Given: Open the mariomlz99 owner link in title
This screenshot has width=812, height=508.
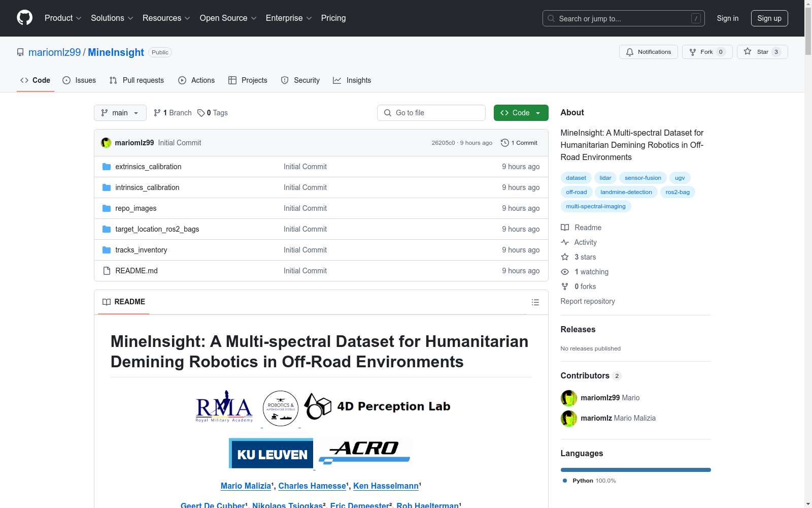Looking at the screenshot, I should (x=55, y=52).
